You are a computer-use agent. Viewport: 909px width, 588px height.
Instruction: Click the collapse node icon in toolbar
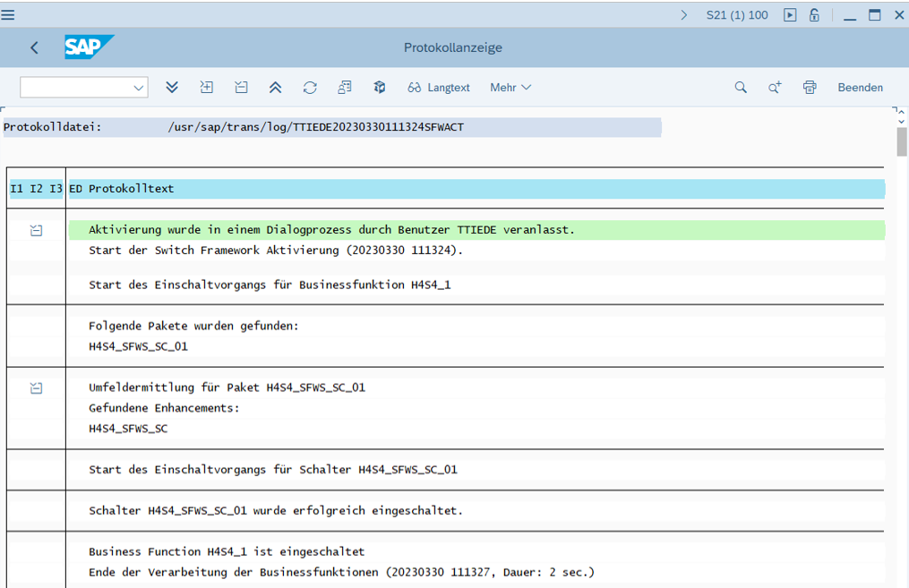coord(241,87)
